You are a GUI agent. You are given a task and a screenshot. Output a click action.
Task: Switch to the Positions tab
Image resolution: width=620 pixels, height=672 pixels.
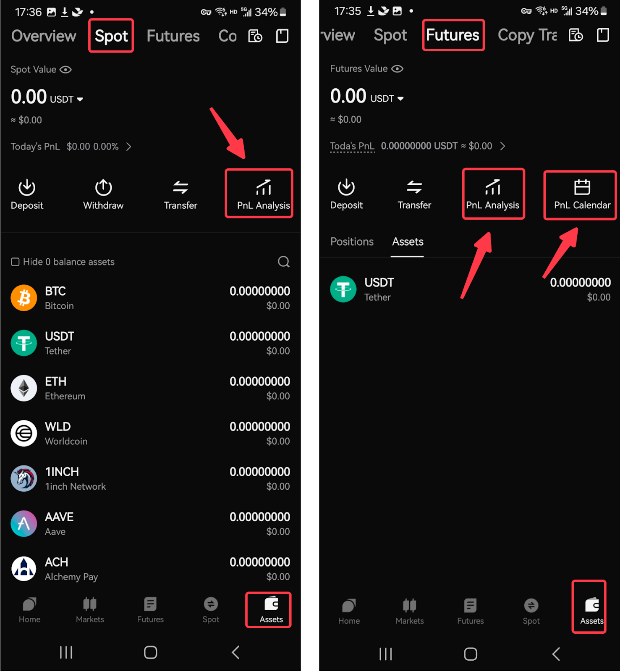352,242
